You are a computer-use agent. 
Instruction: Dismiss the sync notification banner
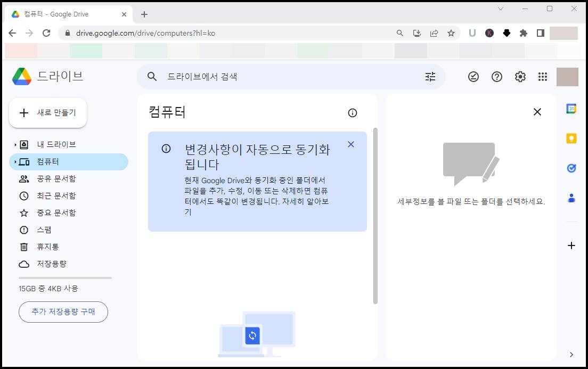click(351, 144)
